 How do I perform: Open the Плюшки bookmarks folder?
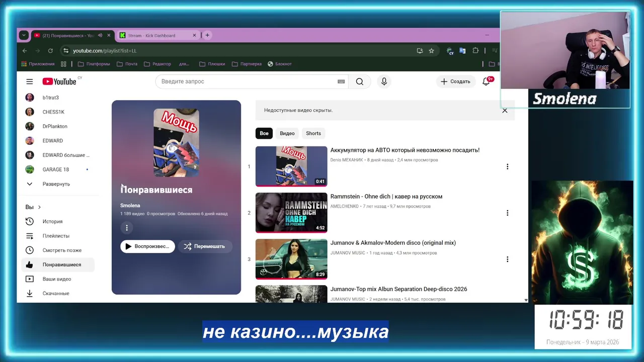[212, 64]
